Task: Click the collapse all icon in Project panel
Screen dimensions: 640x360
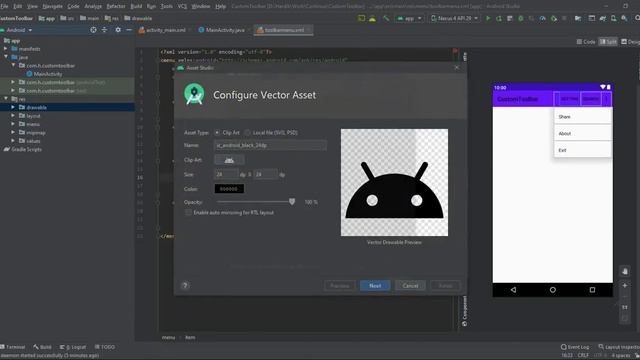Action: click(x=104, y=30)
